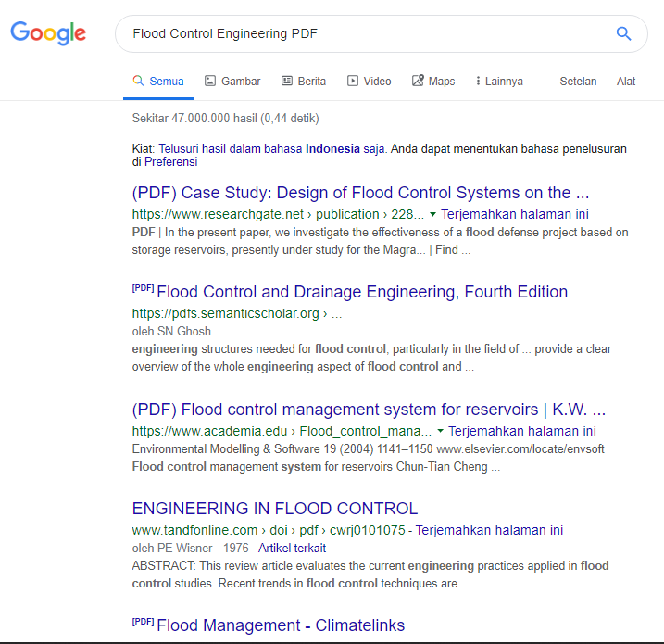This screenshot has width=664, height=644.
Task: Click the Google logo
Action: [x=48, y=33]
